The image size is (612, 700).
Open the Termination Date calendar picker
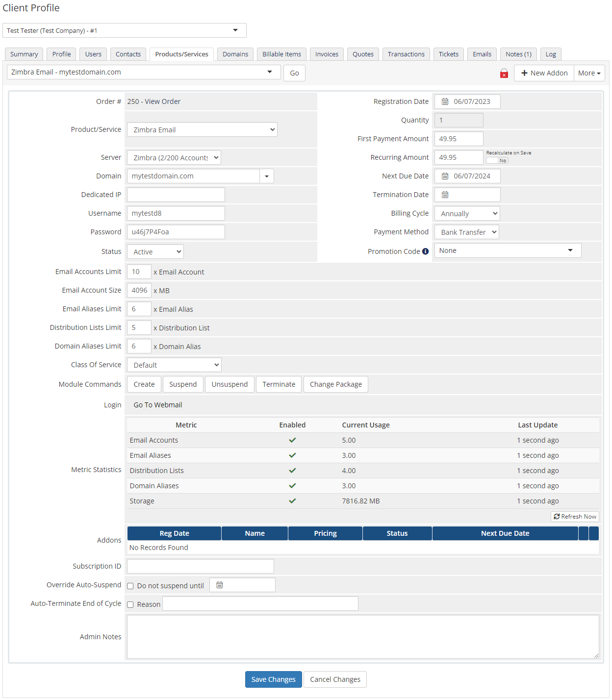tap(444, 195)
